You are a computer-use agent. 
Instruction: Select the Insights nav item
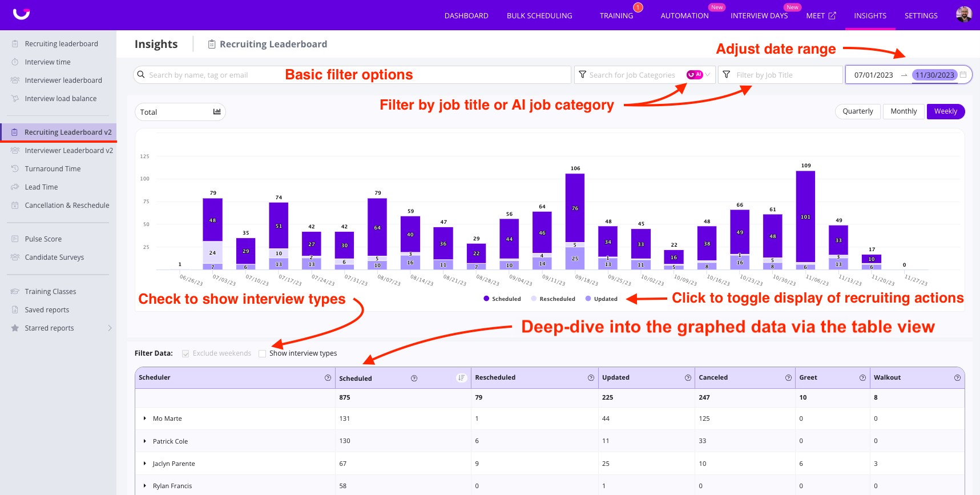coord(870,16)
